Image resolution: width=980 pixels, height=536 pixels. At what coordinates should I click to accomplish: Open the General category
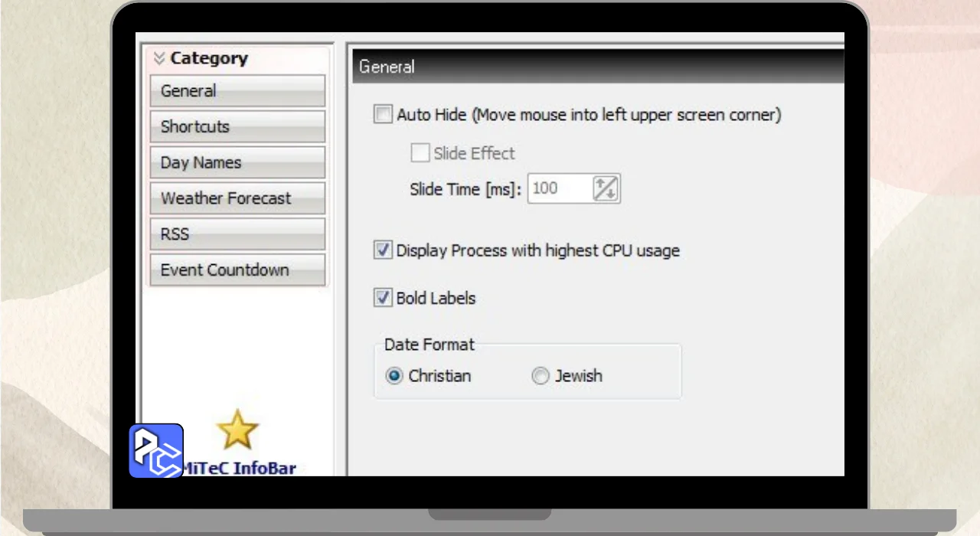tap(237, 91)
